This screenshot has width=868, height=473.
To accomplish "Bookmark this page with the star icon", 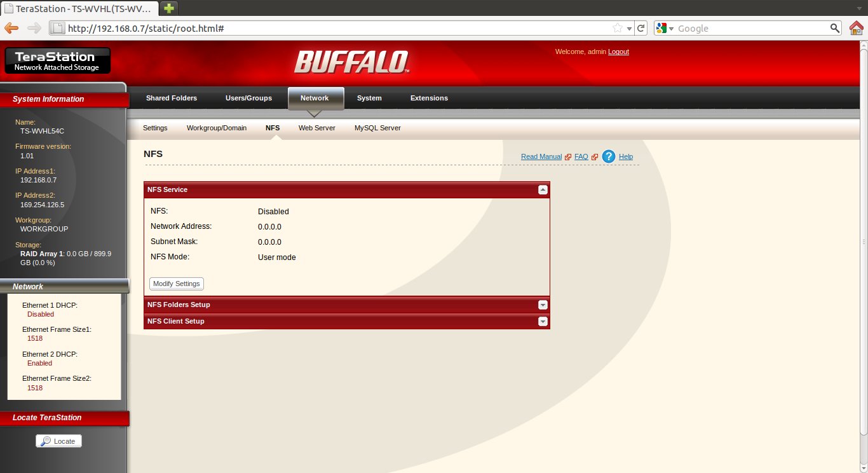I will (617, 28).
